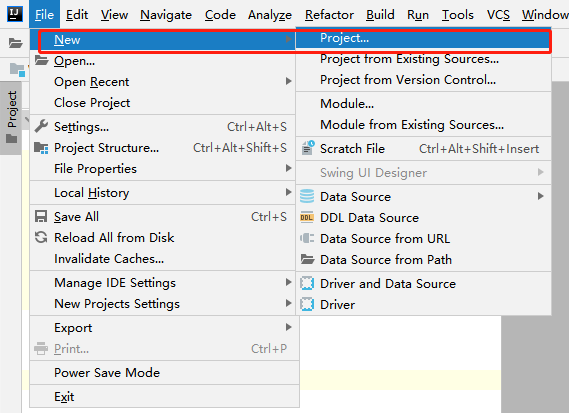Click the Project Structure icon
This screenshot has height=413, width=569.
[x=41, y=148]
